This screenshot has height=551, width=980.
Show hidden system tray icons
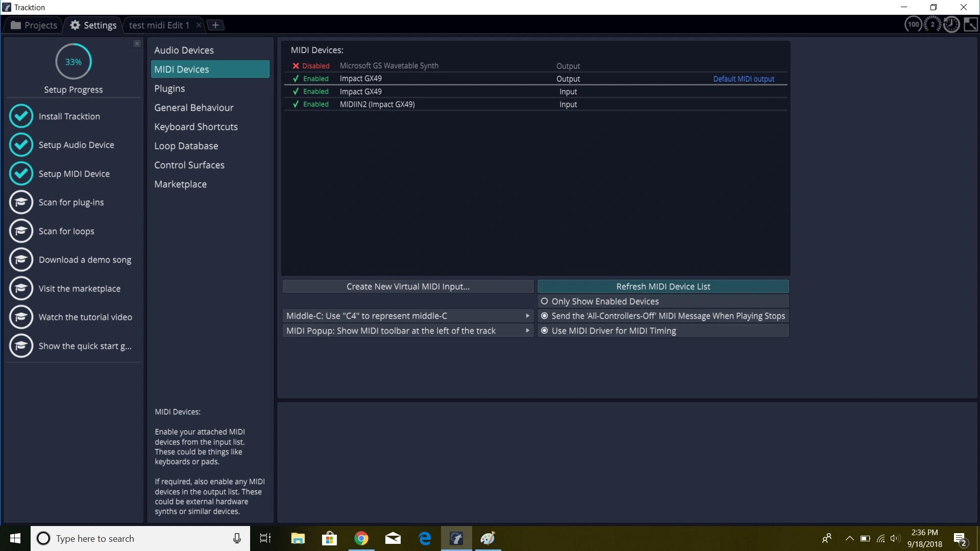click(849, 538)
